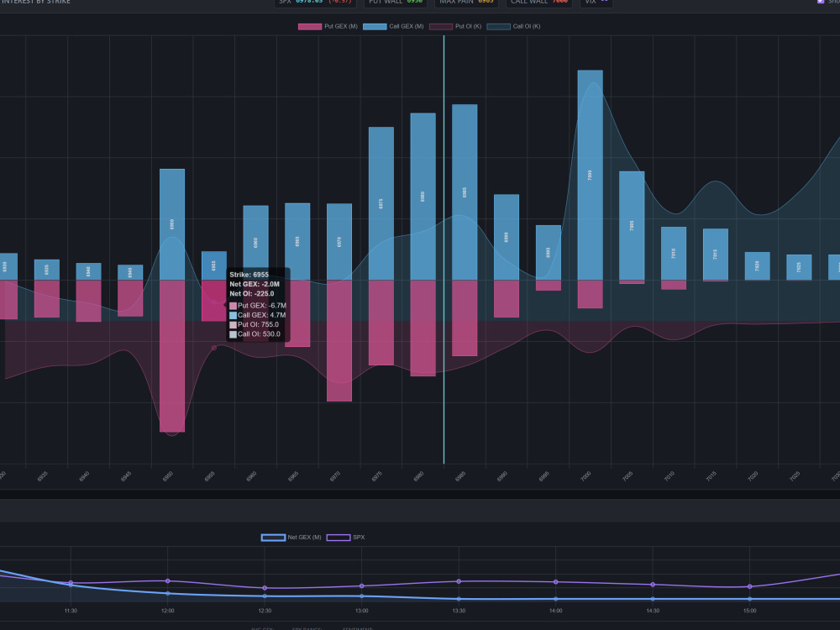Click the blue call bar labeled 6945
This screenshot has height=630, width=840.
click(x=130, y=272)
